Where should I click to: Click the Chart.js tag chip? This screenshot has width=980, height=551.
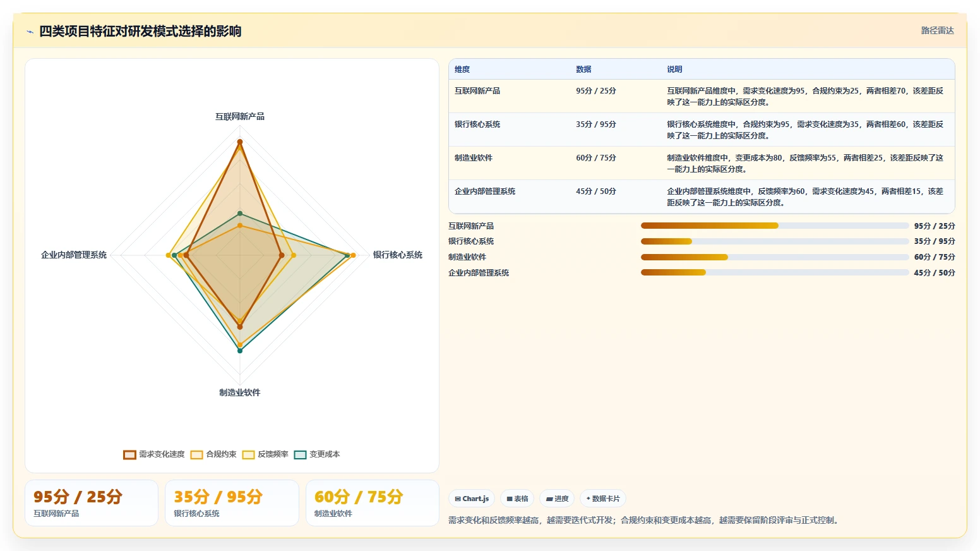(x=472, y=499)
